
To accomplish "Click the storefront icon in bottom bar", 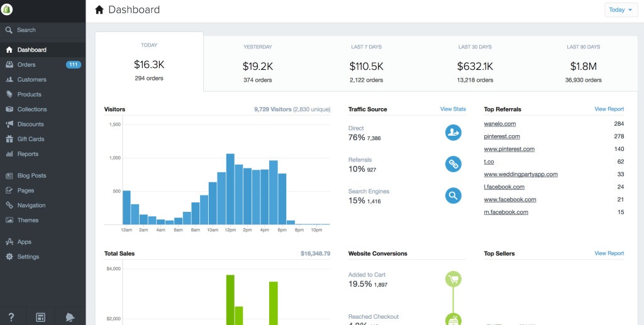I will point(41,317).
